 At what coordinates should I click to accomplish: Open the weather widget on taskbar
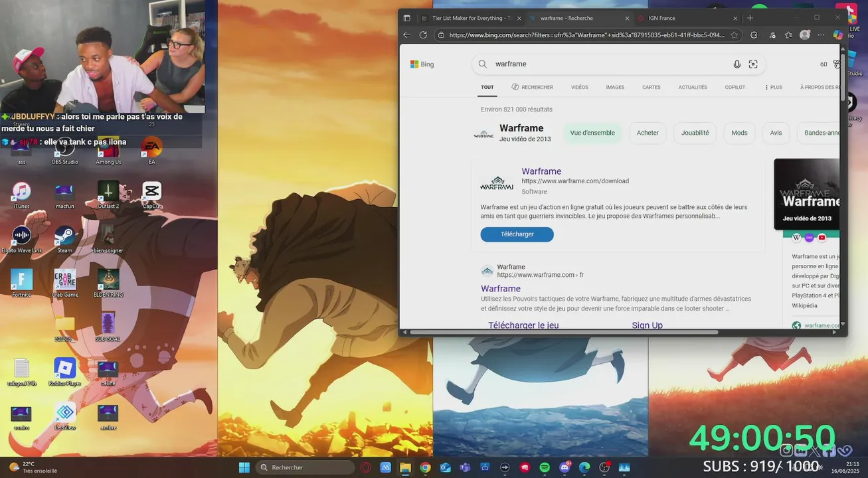pos(33,467)
